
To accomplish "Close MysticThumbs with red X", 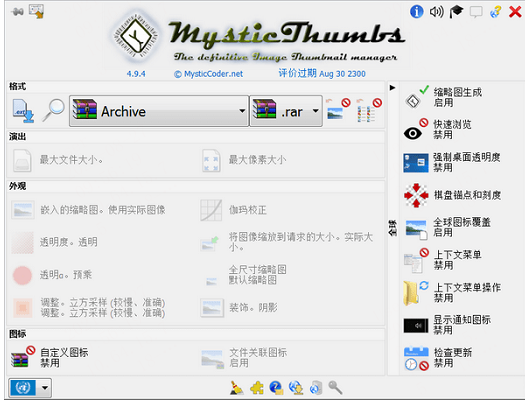I will (515, 12).
